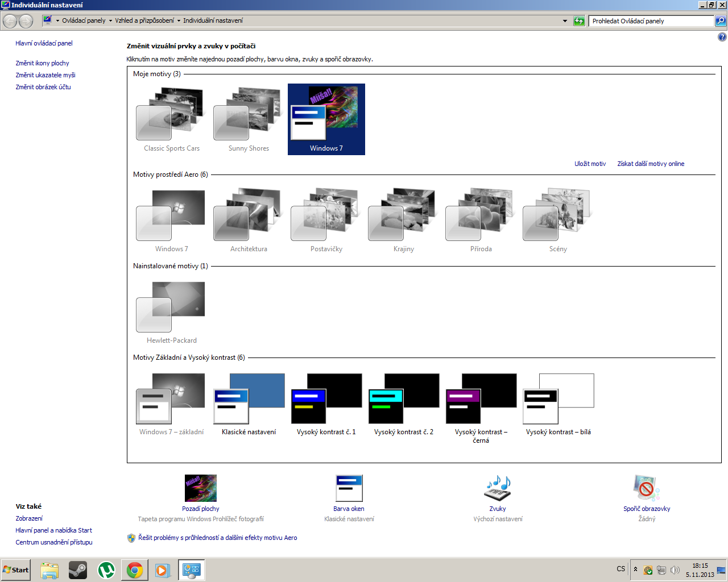Open the volume speaker tray icon
The width and height of the screenshot is (728, 582).
pos(675,570)
